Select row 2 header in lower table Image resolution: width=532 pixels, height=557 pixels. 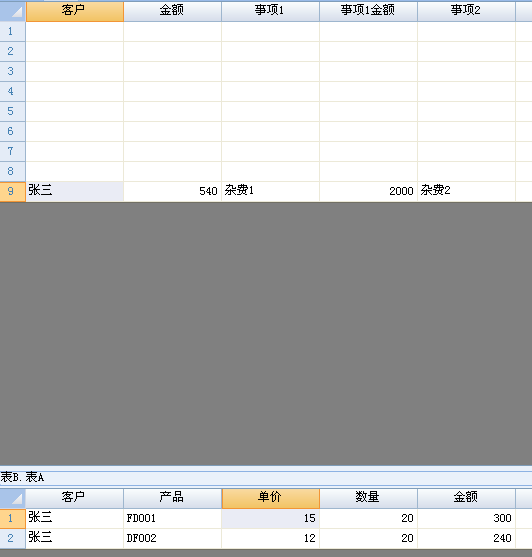[12, 538]
